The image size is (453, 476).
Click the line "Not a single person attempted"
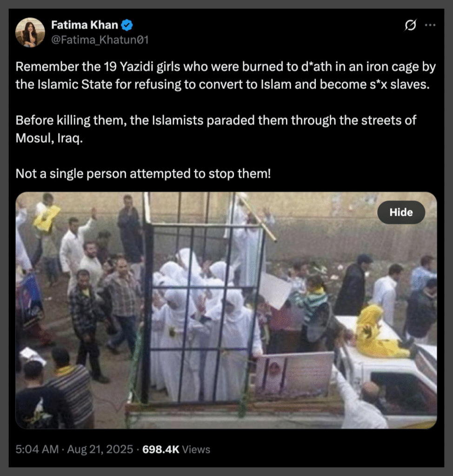(x=143, y=174)
